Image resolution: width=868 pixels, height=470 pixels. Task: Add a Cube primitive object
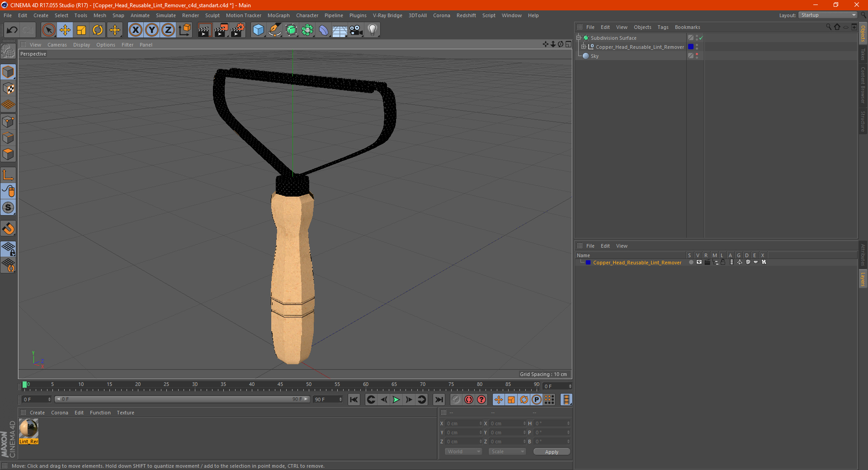258,30
